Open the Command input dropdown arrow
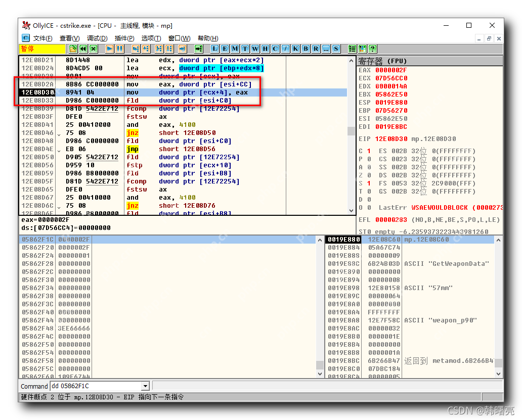The width and height of the screenshot is (522, 420). tap(146, 386)
